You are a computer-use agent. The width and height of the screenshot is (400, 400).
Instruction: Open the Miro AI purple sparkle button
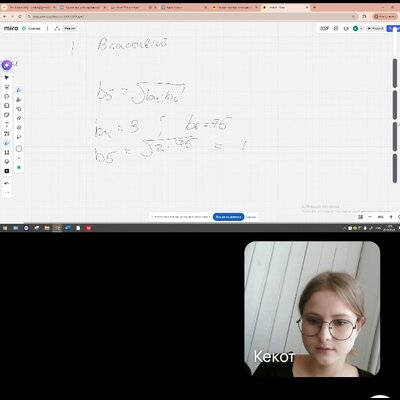click(7, 65)
